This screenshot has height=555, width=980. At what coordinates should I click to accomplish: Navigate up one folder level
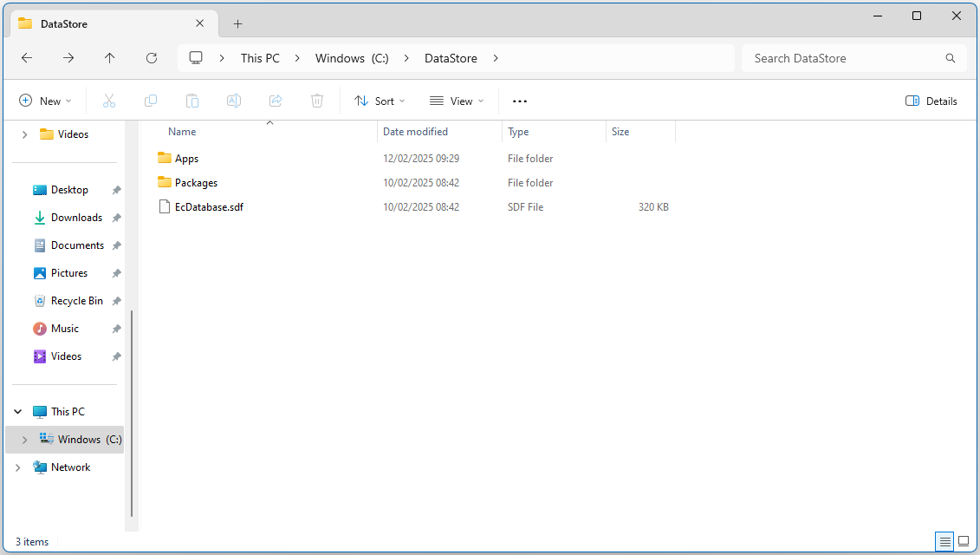pos(109,58)
